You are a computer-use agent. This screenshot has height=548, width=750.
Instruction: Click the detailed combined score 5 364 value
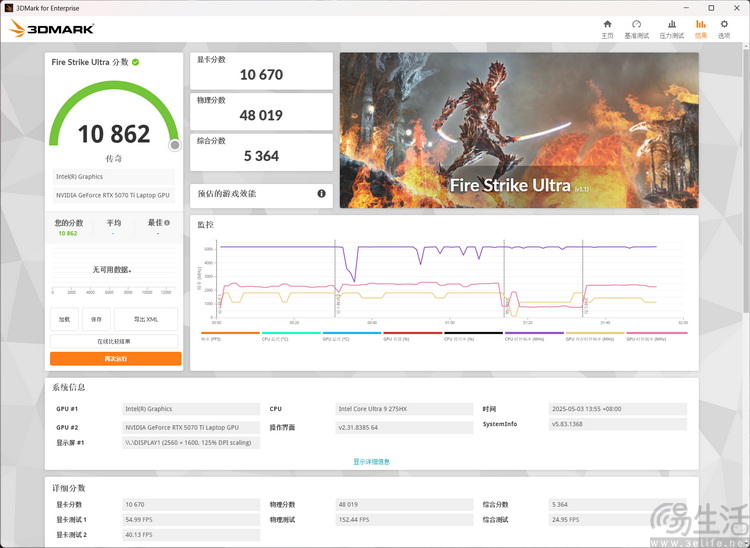tap(618, 504)
